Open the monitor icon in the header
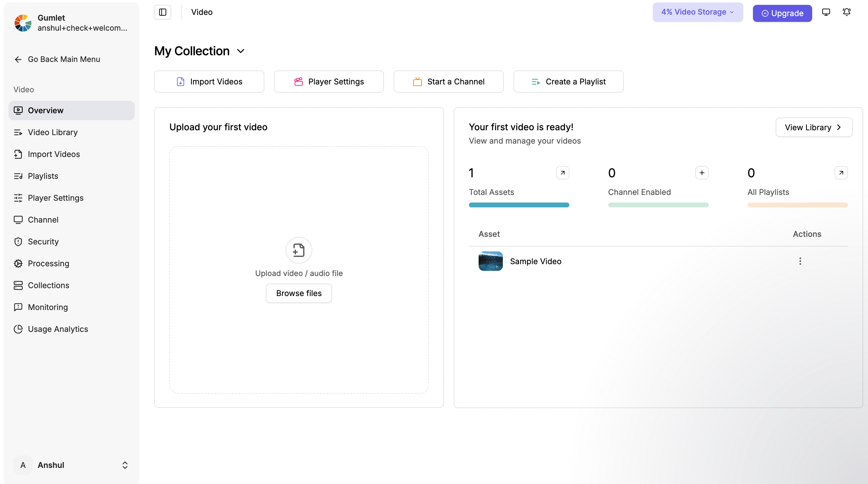The height and width of the screenshot is (484, 868). point(826,12)
